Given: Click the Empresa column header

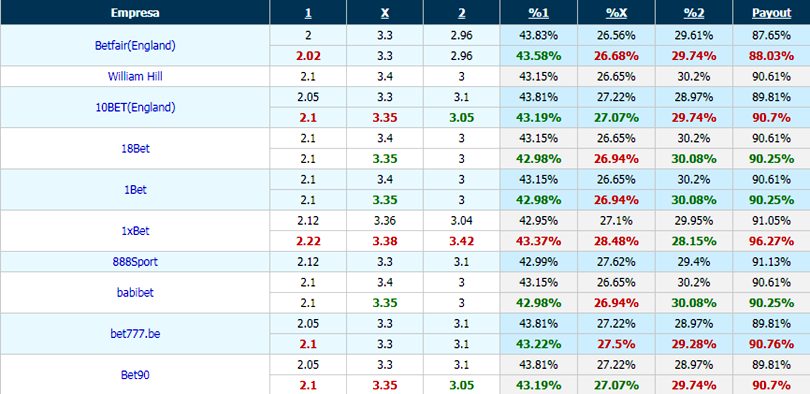Looking at the screenshot, I should pos(135,13).
